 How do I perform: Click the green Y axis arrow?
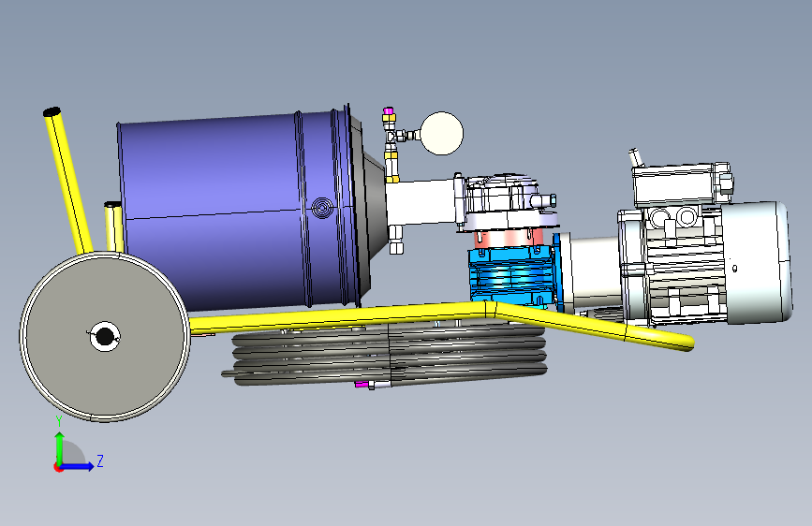click(x=60, y=447)
